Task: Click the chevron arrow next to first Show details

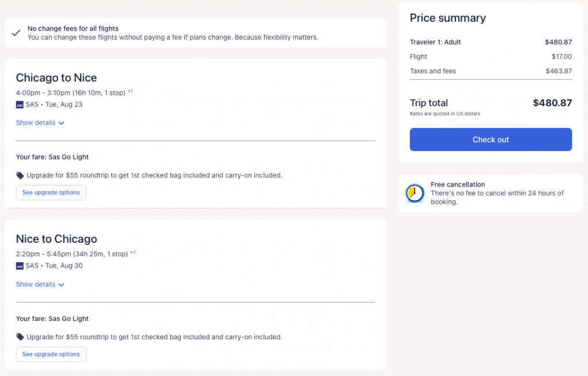Action: coord(61,123)
